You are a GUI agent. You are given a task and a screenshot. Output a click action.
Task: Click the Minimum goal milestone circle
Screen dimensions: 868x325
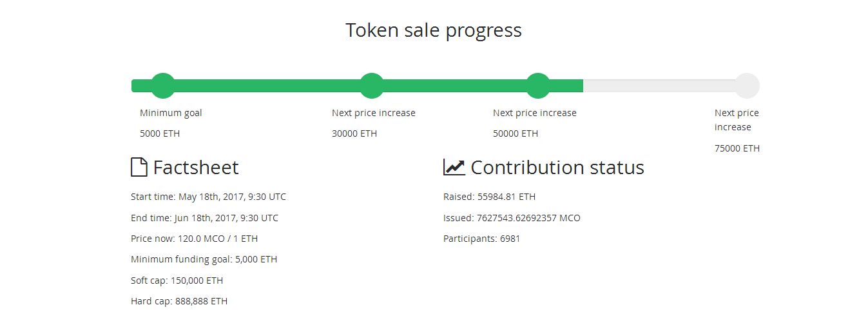click(x=162, y=86)
